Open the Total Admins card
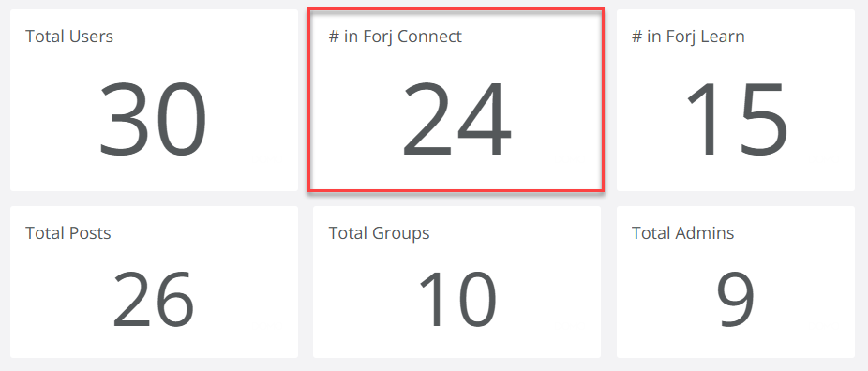868x371 pixels. tap(736, 282)
